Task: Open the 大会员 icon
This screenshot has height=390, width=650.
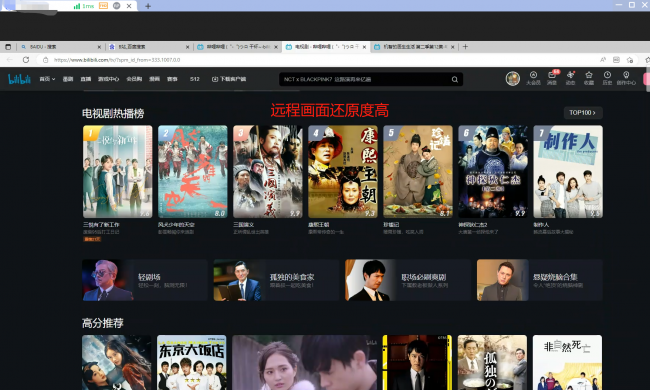Action: point(533,78)
